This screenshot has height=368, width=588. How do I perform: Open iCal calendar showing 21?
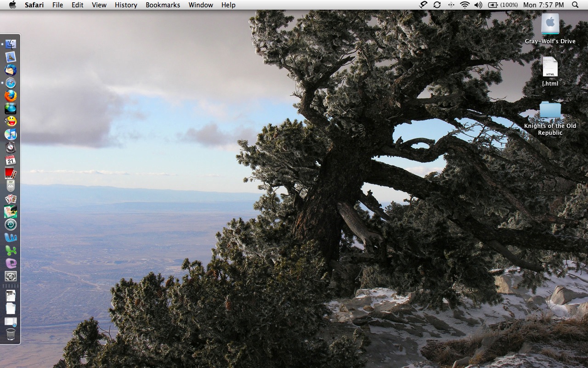11,160
